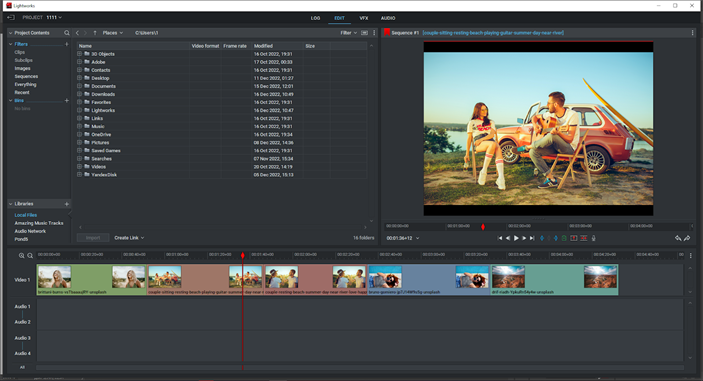Step forward one frame

(524, 238)
